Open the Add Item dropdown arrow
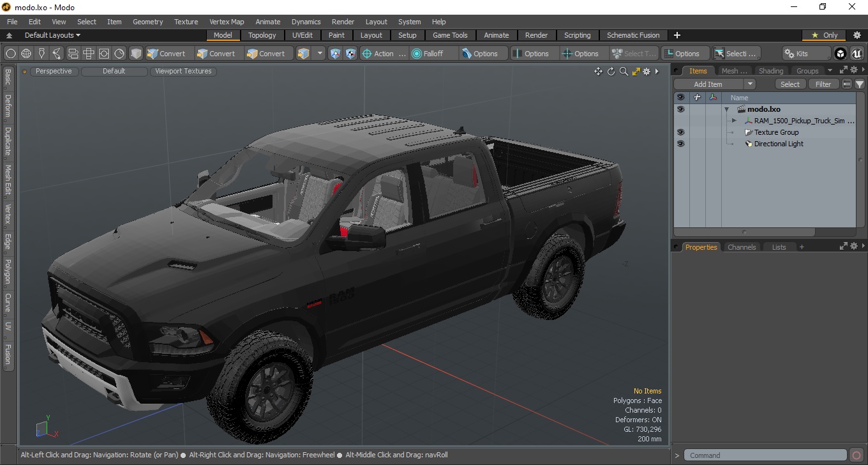The image size is (868, 465). click(750, 84)
